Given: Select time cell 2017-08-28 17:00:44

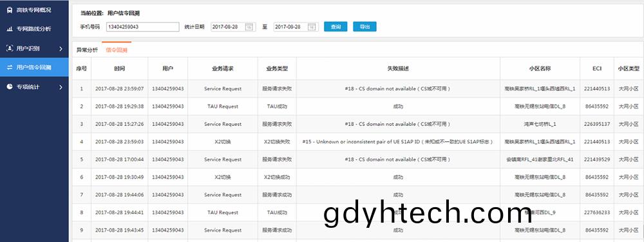Looking at the screenshot, I should click(120, 159).
